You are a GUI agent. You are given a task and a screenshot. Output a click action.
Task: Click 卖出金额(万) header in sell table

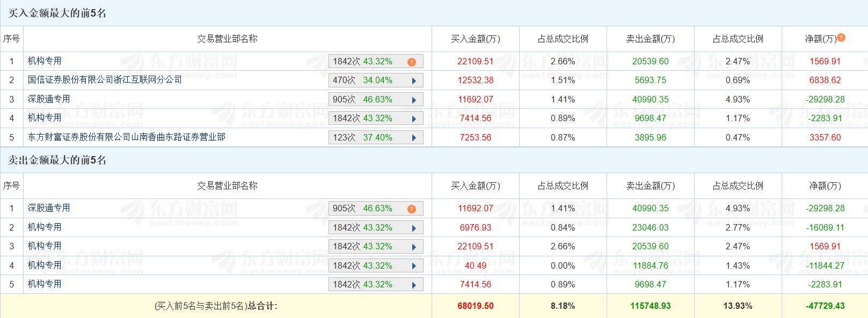pyautogui.click(x=650, y=186)
